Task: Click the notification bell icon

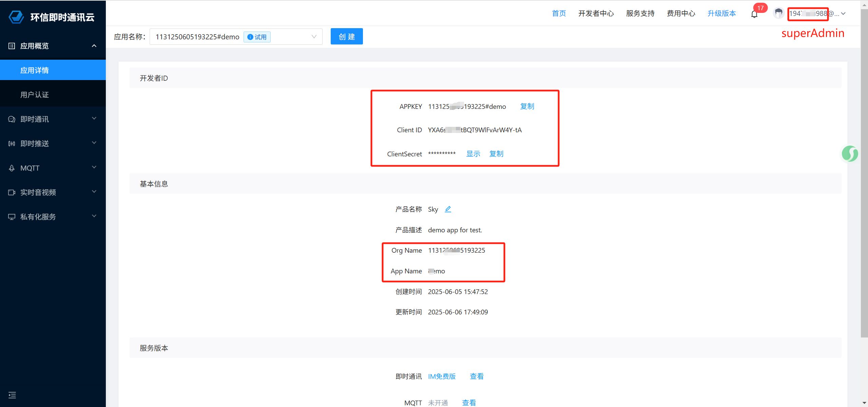Action: pyautogui.click(x=754, y=14)
